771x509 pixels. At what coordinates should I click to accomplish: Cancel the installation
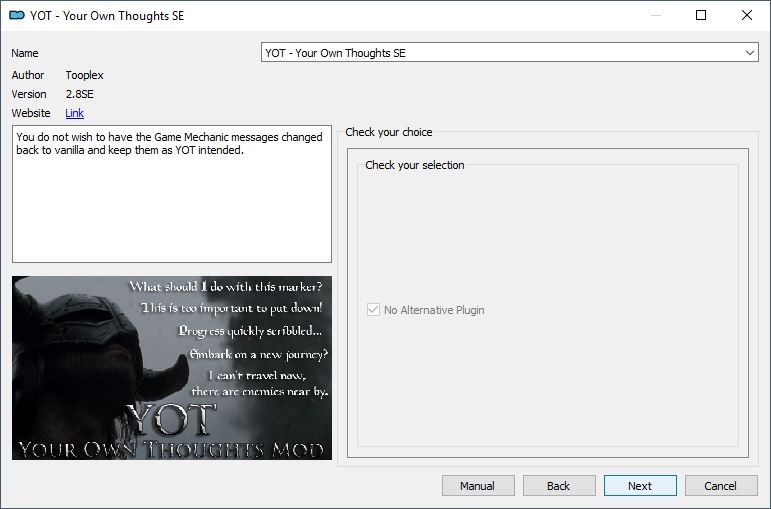(720, 486)
